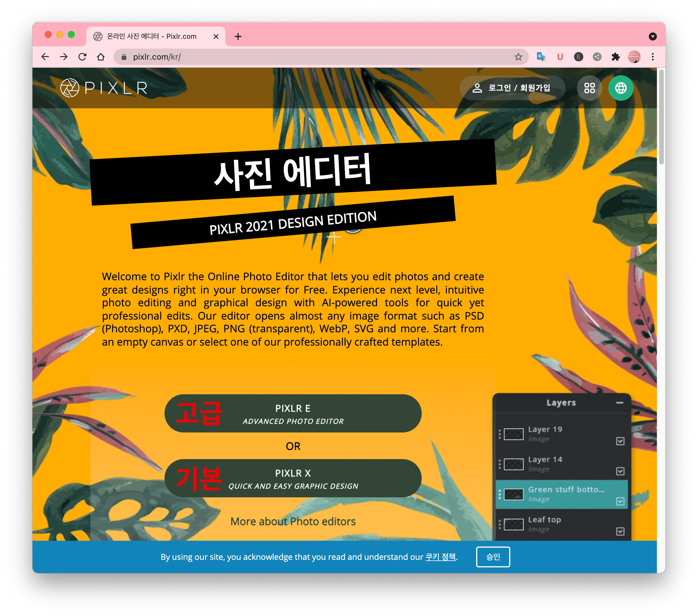Click the Pixlr logo in header
This screenshot has width=698, height=616.
[104, 88]
